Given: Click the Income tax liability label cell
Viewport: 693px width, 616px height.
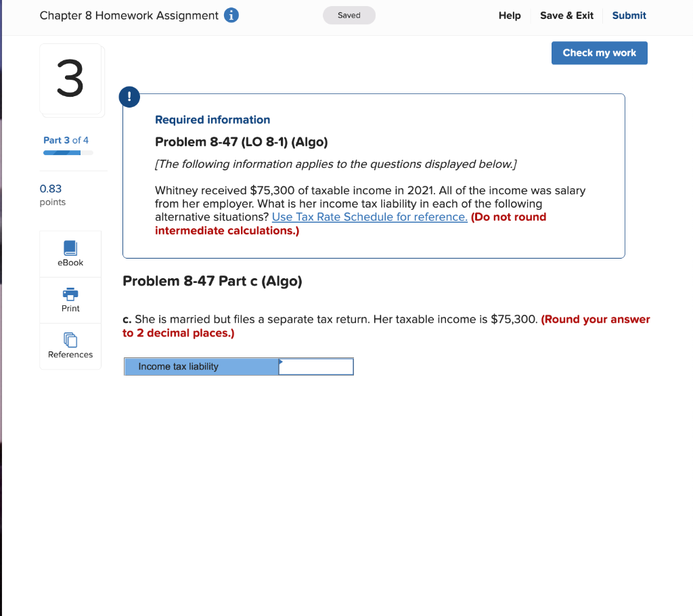Looking at the screenshot, I should coord(202,367).
